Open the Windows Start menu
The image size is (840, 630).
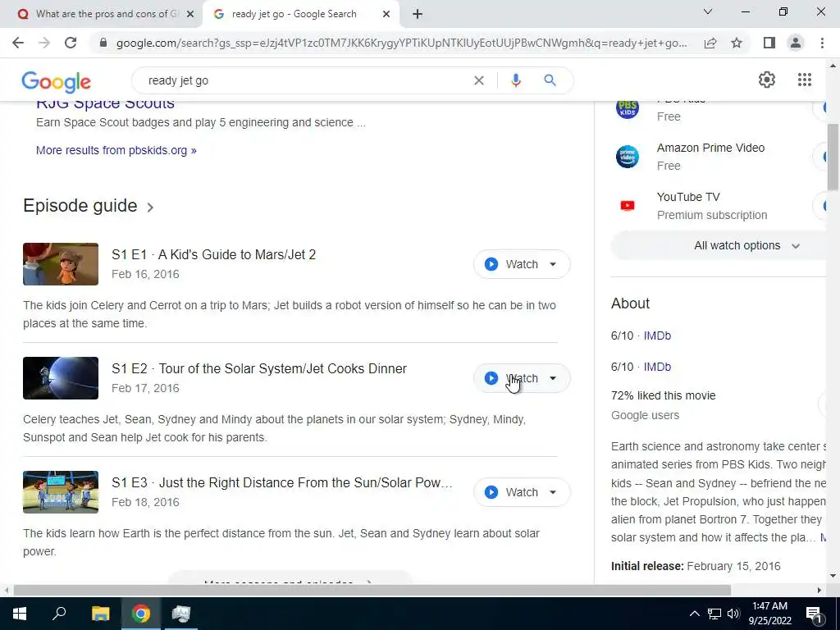tap(20, 614)
